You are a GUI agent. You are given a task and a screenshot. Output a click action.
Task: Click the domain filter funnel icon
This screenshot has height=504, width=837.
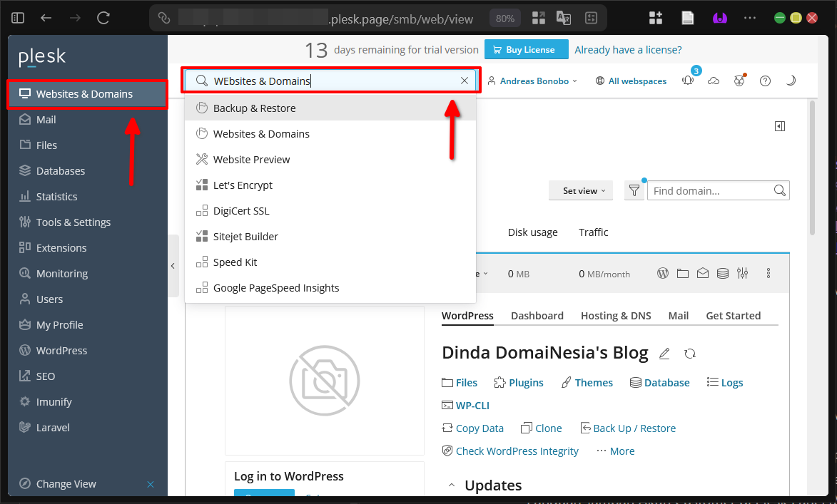tap(634, 191)
